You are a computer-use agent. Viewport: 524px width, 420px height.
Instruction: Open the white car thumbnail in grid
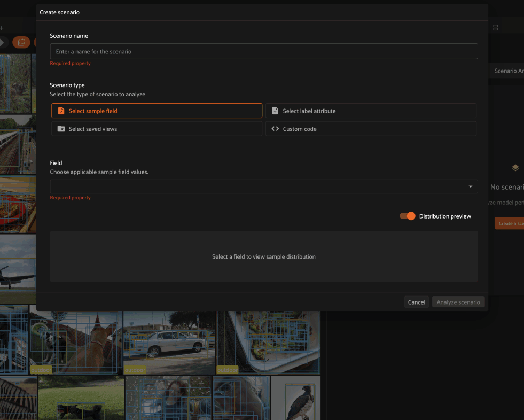point(169,343)
